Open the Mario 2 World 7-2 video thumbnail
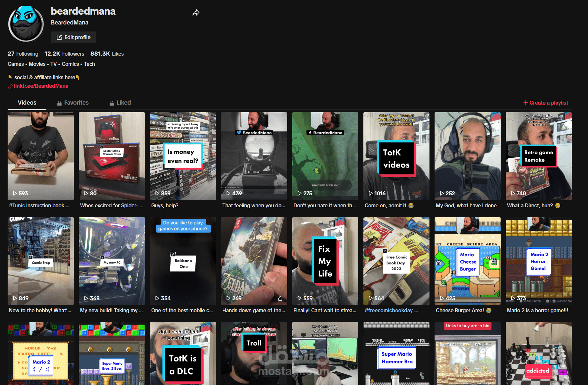This screenshot has height=385, width=588. [41, 354]
